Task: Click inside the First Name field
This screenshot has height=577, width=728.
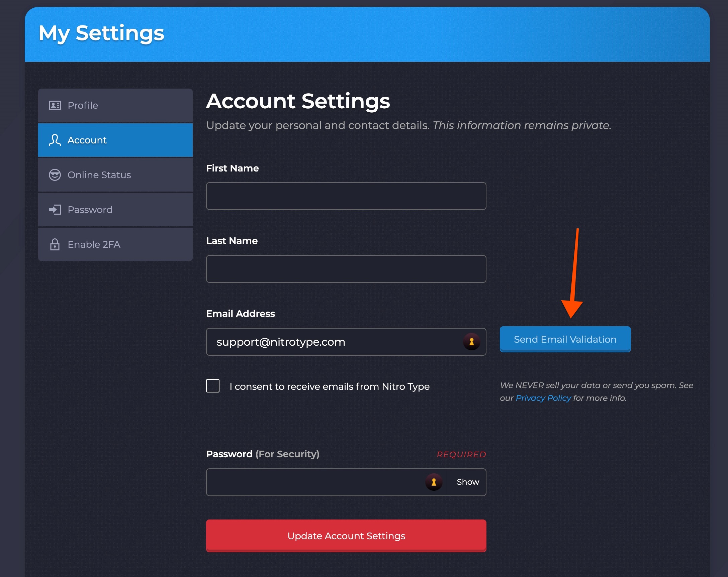Action: tap(346, 196)
